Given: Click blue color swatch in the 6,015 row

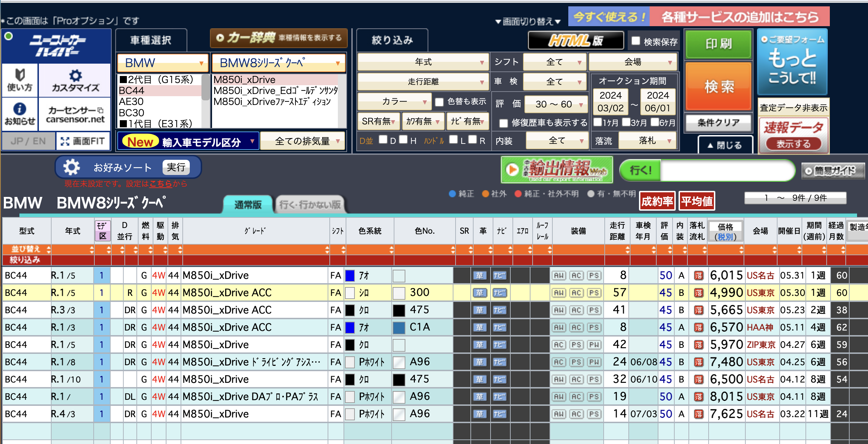Looking at the screenshot, I should 350,275.
